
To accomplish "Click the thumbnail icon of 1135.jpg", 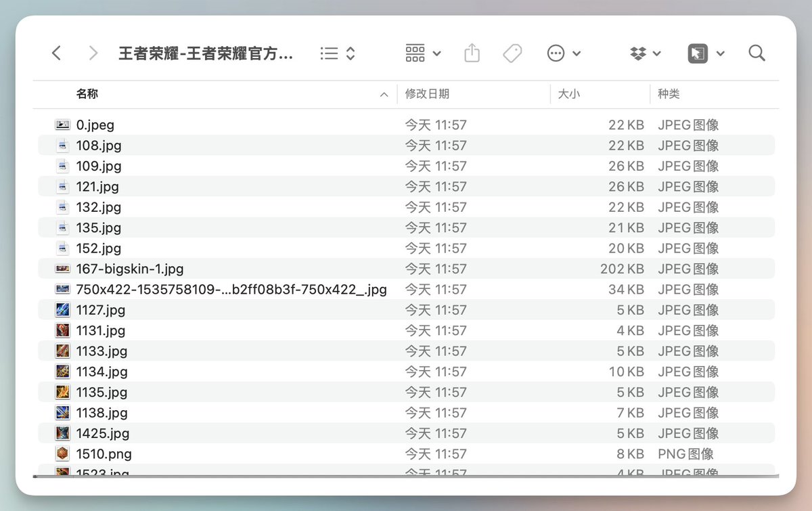I will click(x=63, y=392).
